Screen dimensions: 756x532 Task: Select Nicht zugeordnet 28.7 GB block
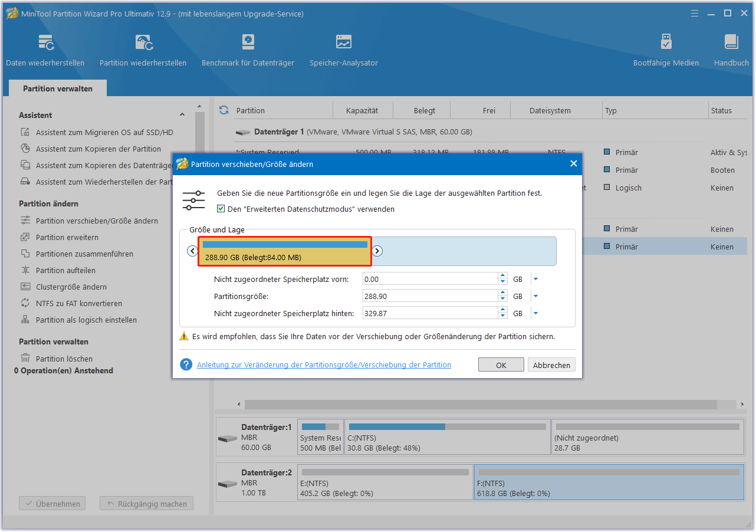point(647,437)
